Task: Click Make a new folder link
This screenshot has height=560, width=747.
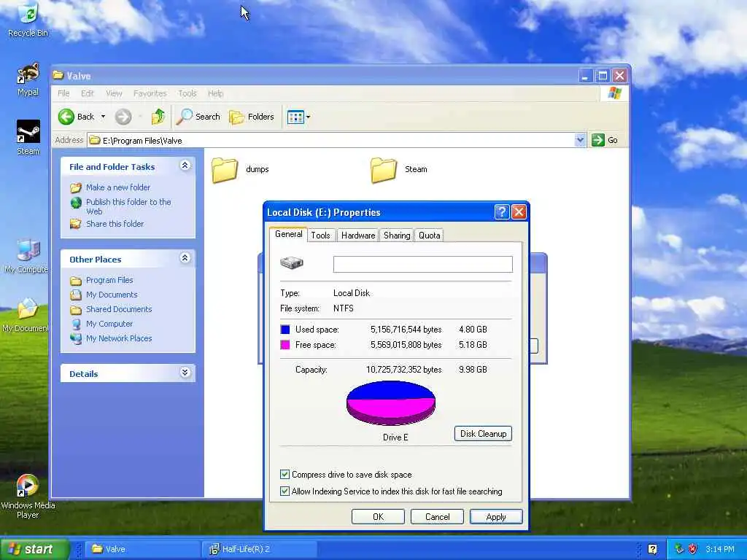Action: pyautogui.click(x=117, y=187)
